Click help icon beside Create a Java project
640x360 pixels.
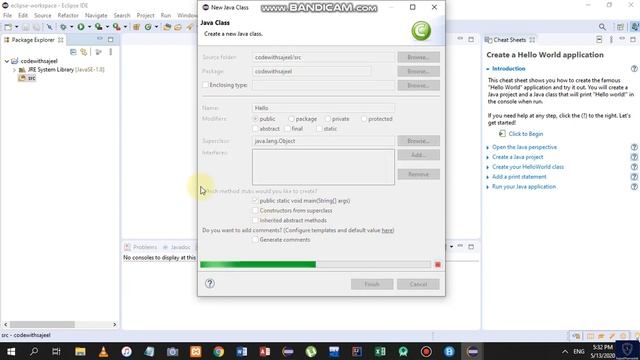(634, 157)
